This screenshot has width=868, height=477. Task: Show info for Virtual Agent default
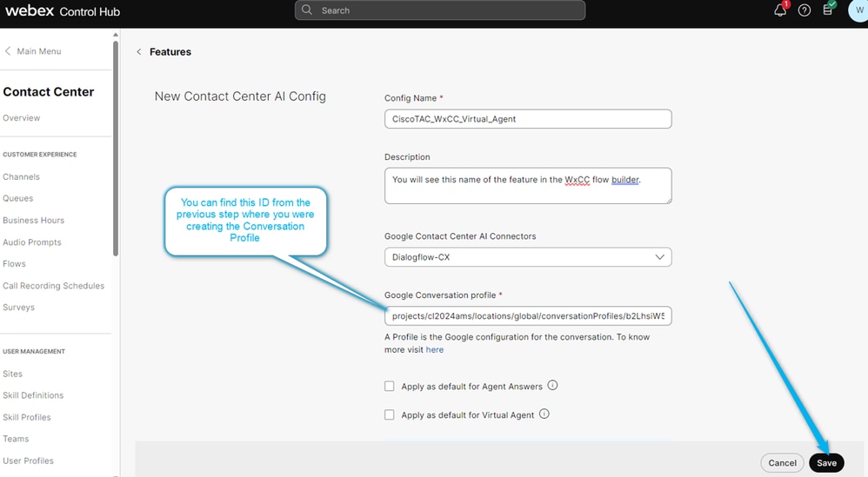544,414
